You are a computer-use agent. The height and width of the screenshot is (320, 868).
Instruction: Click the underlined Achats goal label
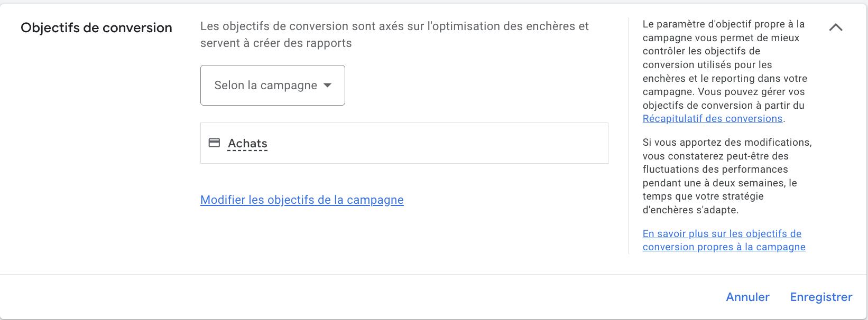[247, 144]
